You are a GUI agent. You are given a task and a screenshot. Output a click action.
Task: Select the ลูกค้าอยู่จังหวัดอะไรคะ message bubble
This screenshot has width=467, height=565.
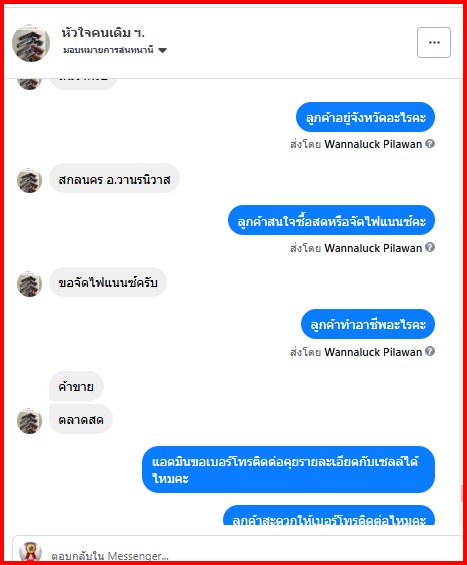point(365,117)
